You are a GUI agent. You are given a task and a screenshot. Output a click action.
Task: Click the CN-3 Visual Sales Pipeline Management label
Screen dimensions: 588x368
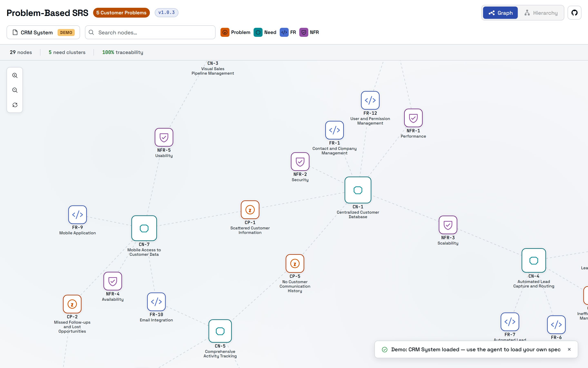[x=213, y=68]
